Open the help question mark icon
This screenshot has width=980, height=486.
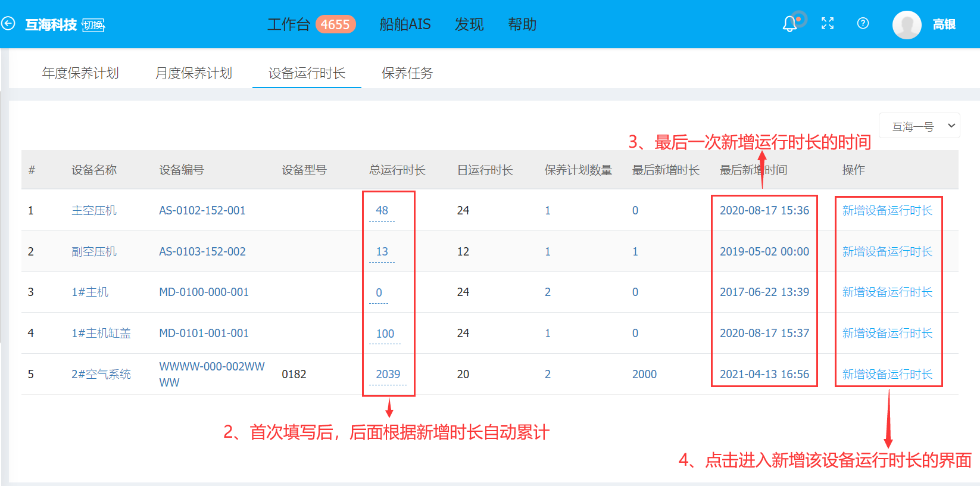point(863,24)
